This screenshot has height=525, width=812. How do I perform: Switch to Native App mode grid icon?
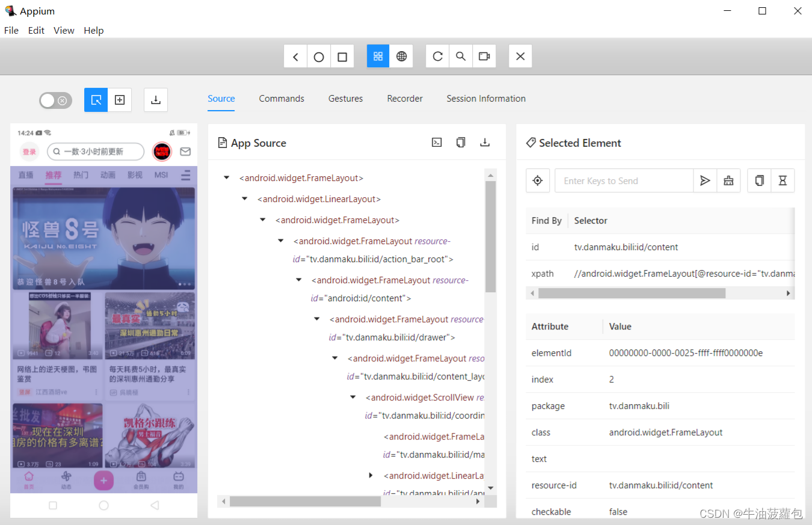coord(378,57)
